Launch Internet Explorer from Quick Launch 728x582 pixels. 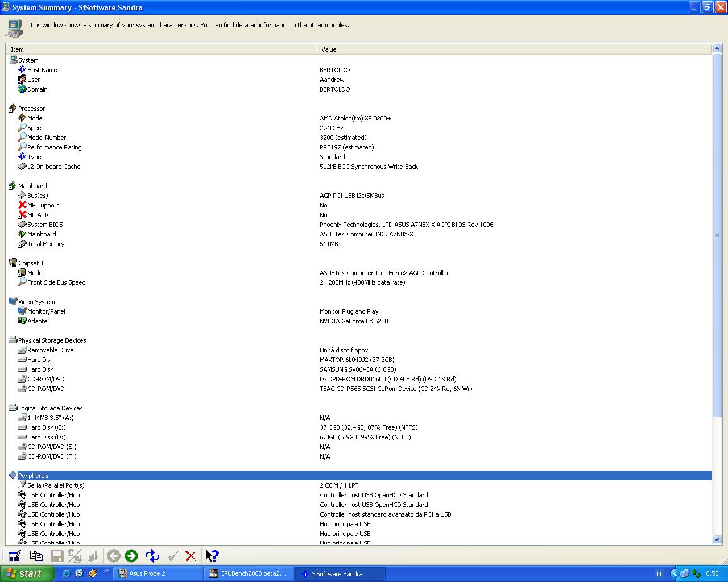(66, 573)
